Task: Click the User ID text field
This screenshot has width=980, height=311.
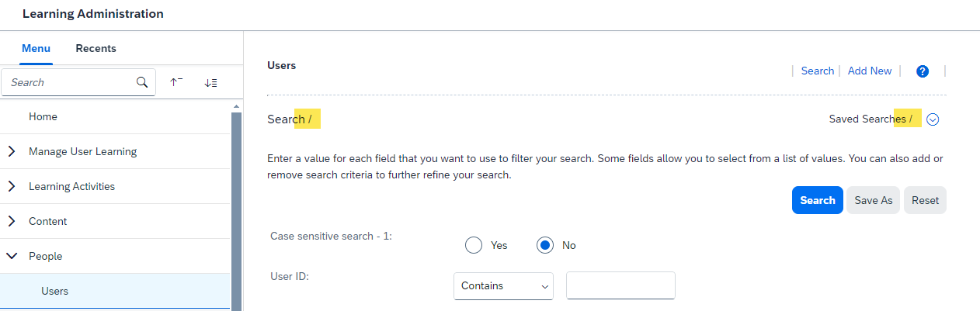Action: [620, 285]
